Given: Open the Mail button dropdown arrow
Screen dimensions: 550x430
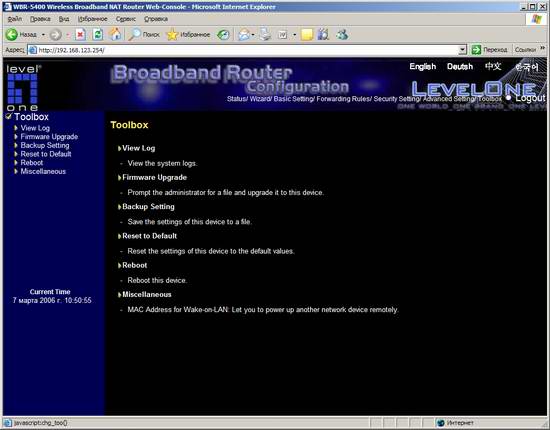Looking at the screenshot, I should point(253,35).
